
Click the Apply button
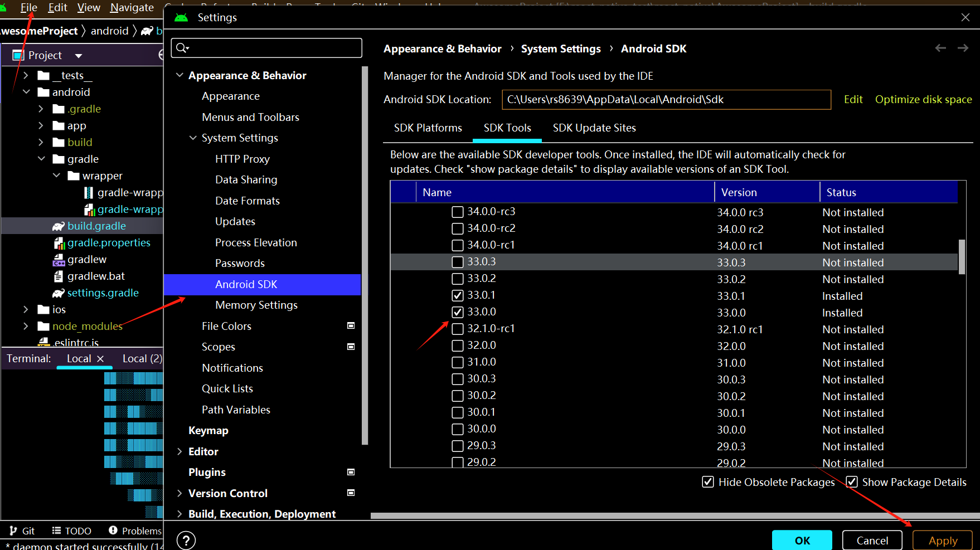pos(943,541)
